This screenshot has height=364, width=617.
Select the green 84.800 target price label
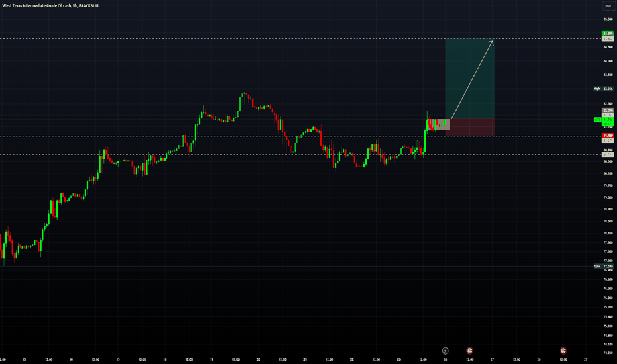[608, 34]
